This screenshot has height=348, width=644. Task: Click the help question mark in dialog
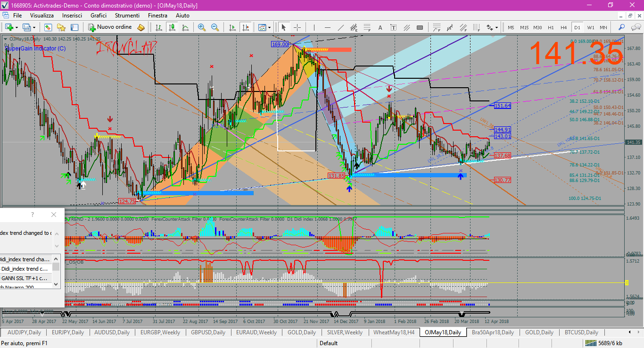33,215
